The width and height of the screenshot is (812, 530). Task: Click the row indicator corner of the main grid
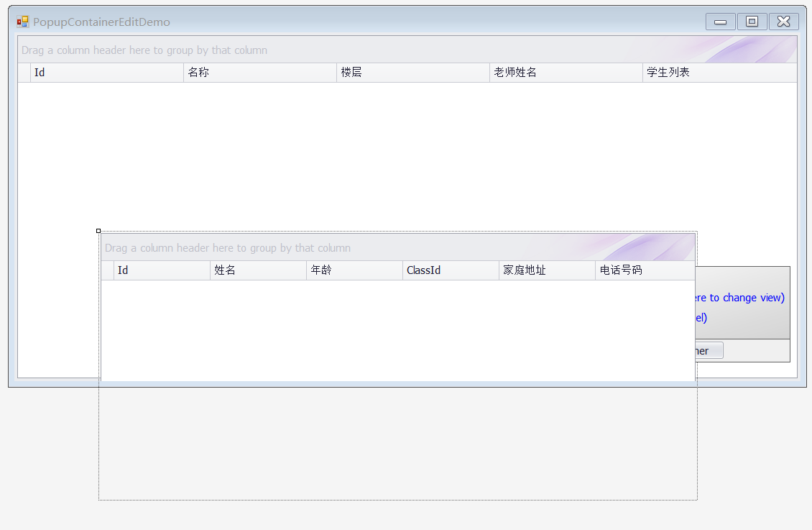[x=22, y=72]
